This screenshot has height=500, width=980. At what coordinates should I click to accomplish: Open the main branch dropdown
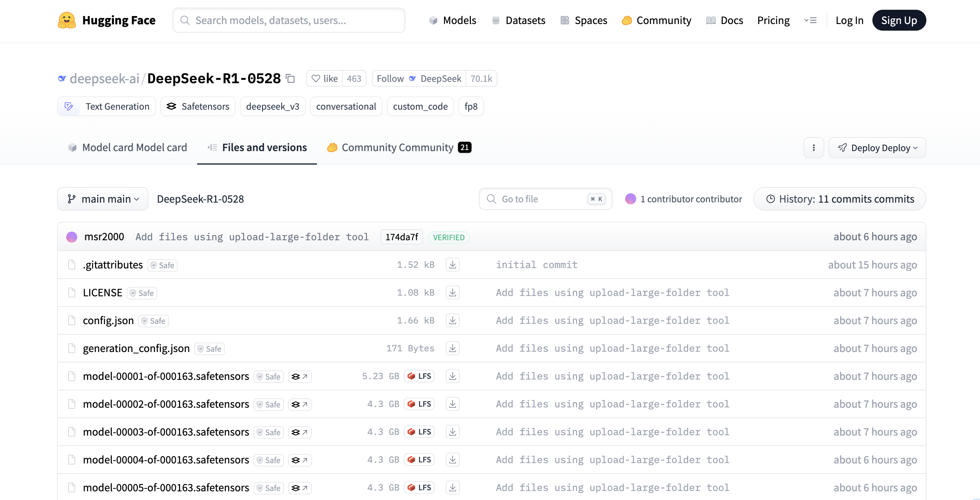[103, 199]
